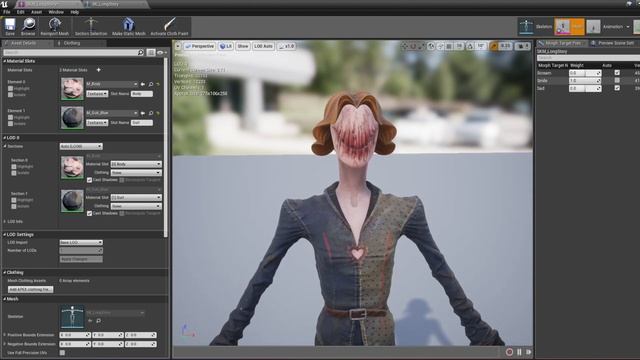Open Textures dropdown under Element 1

(97, 123)
